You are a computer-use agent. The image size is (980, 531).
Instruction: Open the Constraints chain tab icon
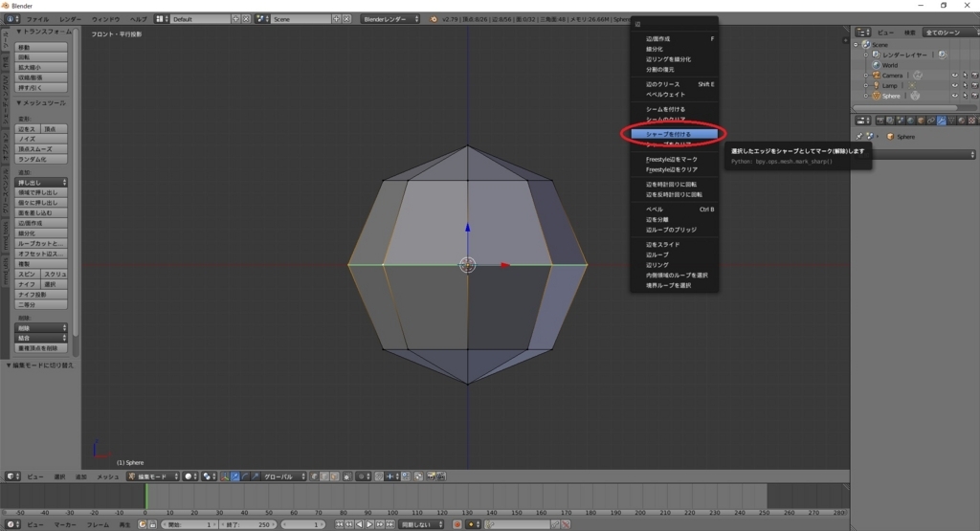(930, 121)
